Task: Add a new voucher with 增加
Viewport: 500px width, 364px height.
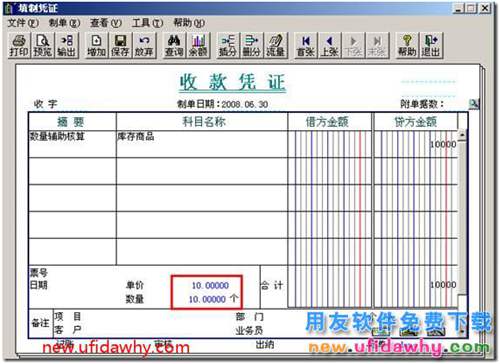Action: click(97, 45)
